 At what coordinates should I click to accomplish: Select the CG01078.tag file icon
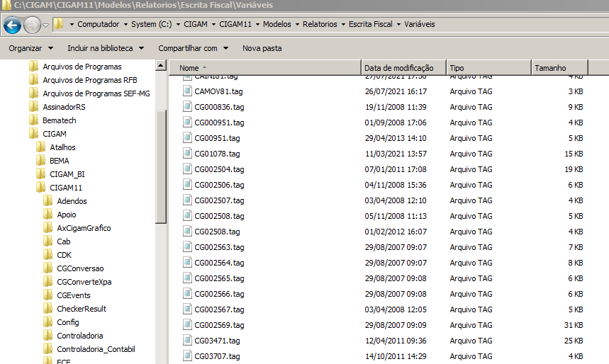187,153
